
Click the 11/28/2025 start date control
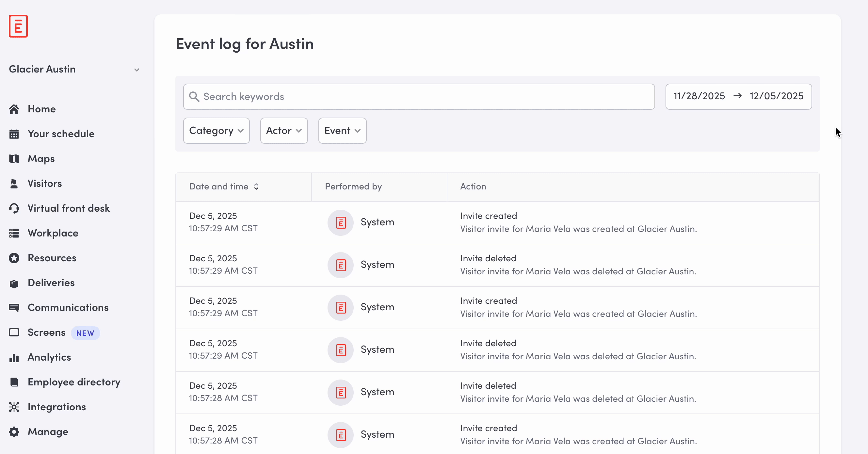coord(699,96)
